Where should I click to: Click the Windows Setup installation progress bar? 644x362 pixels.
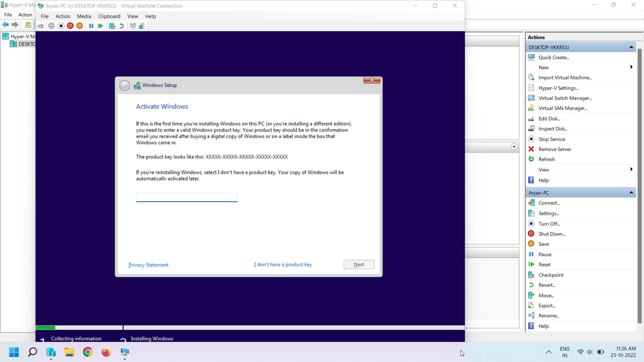click(x=250, y=327)
